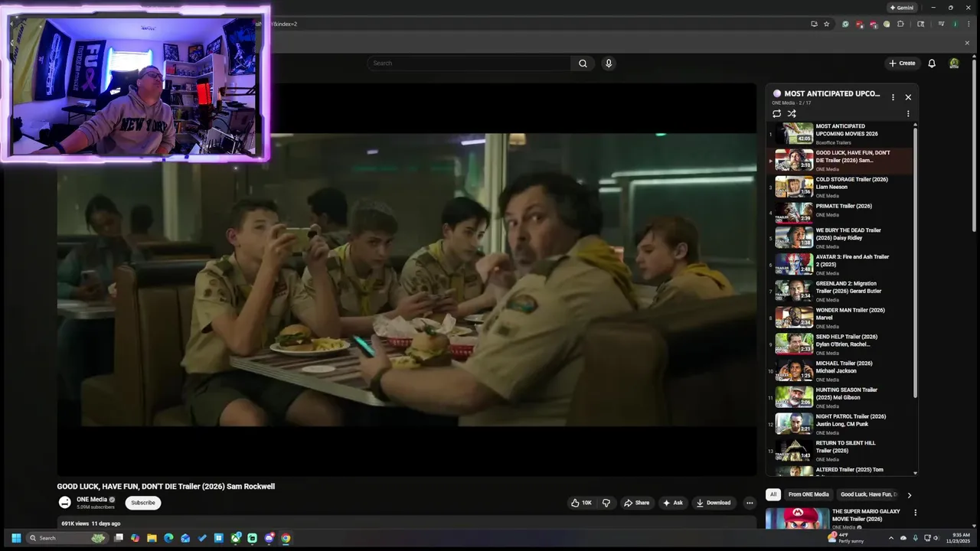Screen dimensions: 980x551
Task: Open ONE Media channel avatar
Action: click(x=65, y=503)
